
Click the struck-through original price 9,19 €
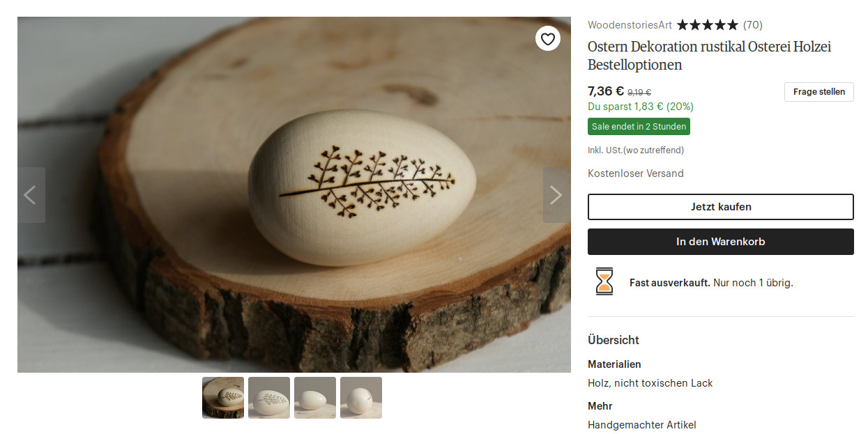pos(639,92)
